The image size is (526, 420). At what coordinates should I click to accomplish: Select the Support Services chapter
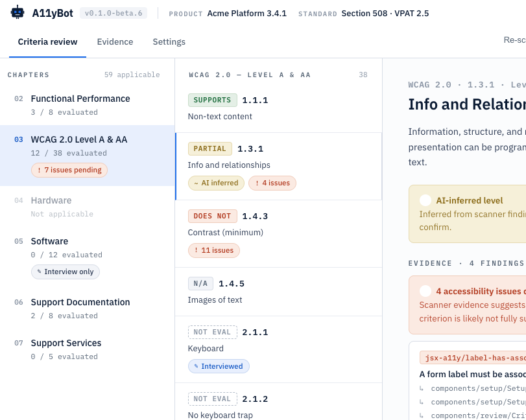click(87, 349)
